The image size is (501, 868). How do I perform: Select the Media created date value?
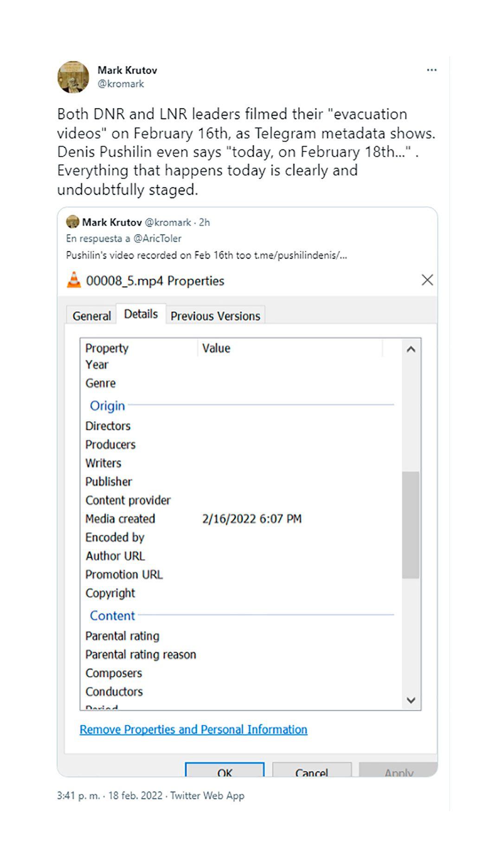[x=252, y=519]
